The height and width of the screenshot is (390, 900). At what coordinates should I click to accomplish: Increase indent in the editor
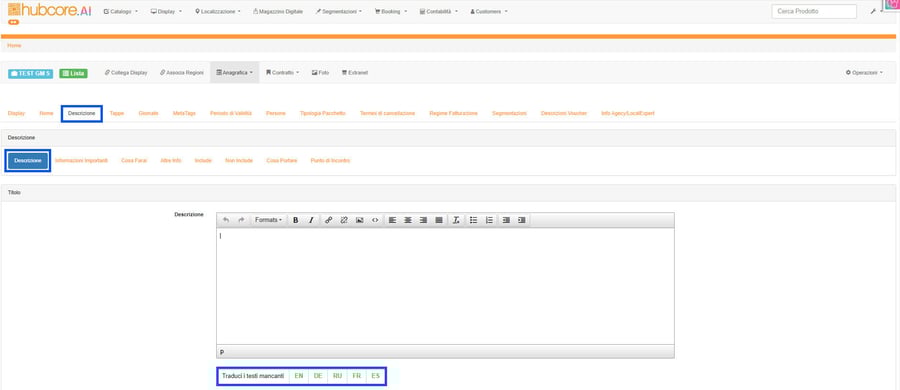pyautogui.click(x=521, y=220)
